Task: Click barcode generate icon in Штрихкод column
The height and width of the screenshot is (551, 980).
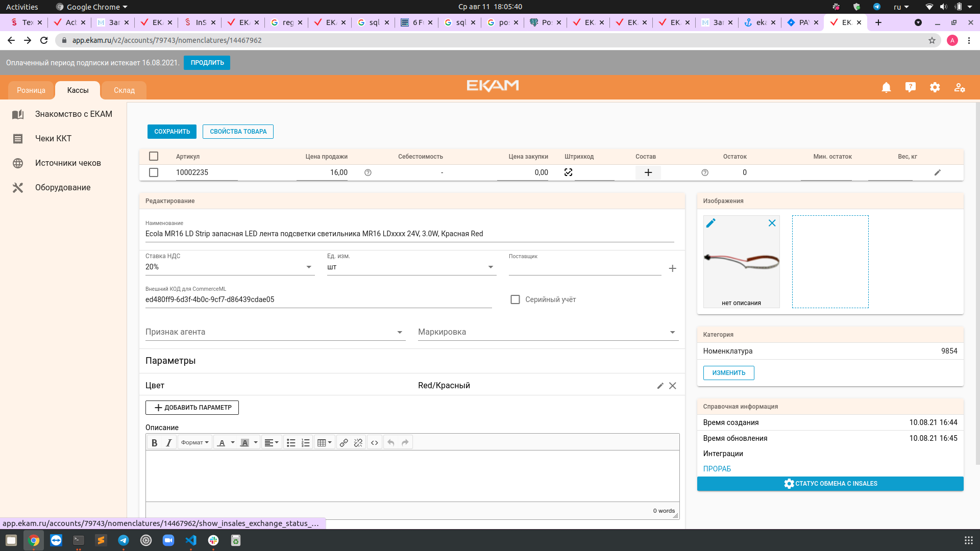Action: click(568, 172)
